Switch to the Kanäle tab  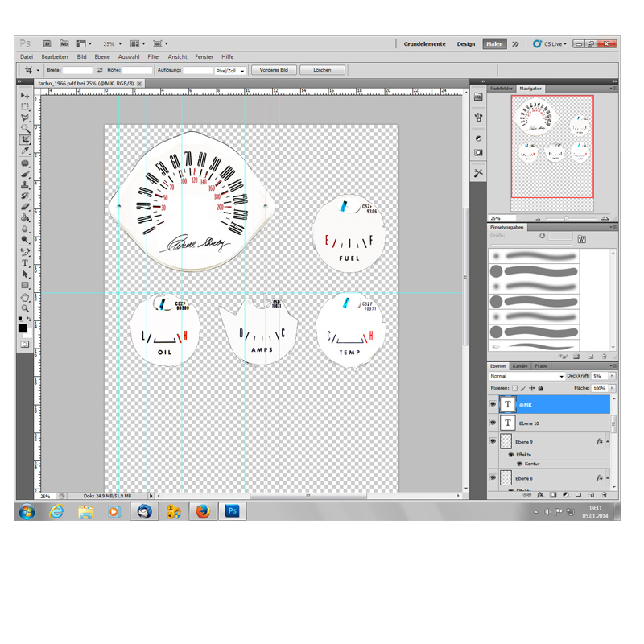(519, 366)
